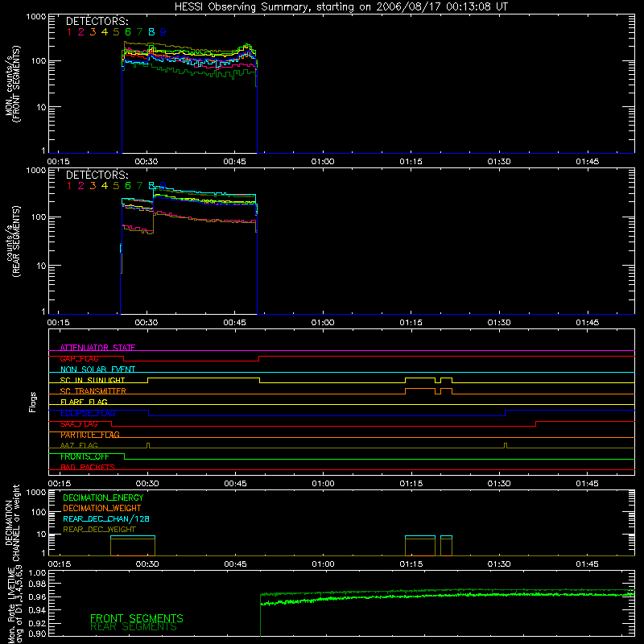644x644 pixels.
Task: Select magenta detector 2 in rear segments legend
Action: pos(81,186)
